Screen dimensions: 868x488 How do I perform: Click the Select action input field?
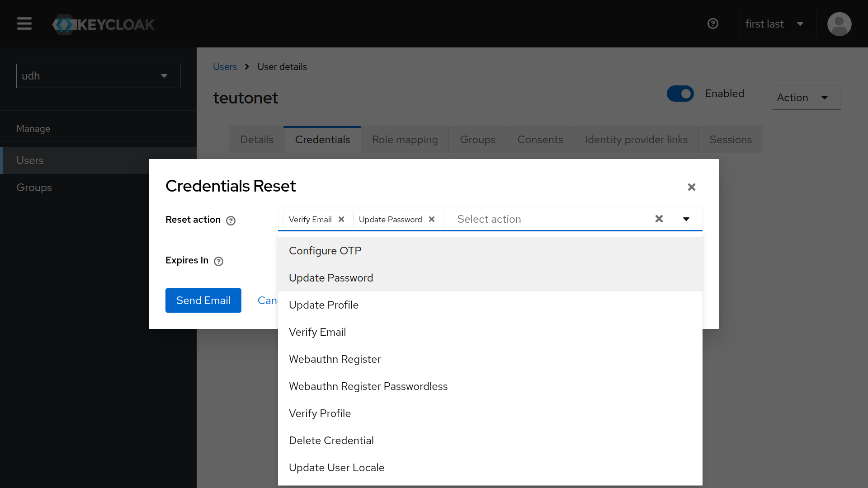pos(542,219)
